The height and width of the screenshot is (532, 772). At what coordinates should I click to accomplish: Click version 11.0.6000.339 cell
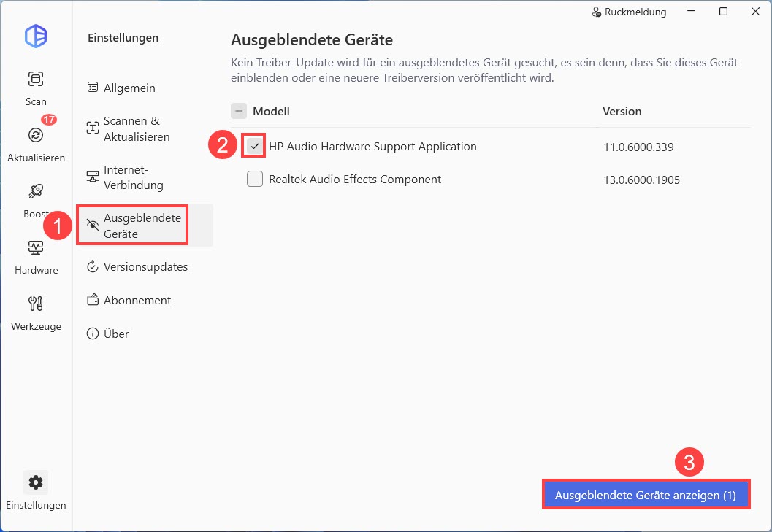click(x=638, y=147)
